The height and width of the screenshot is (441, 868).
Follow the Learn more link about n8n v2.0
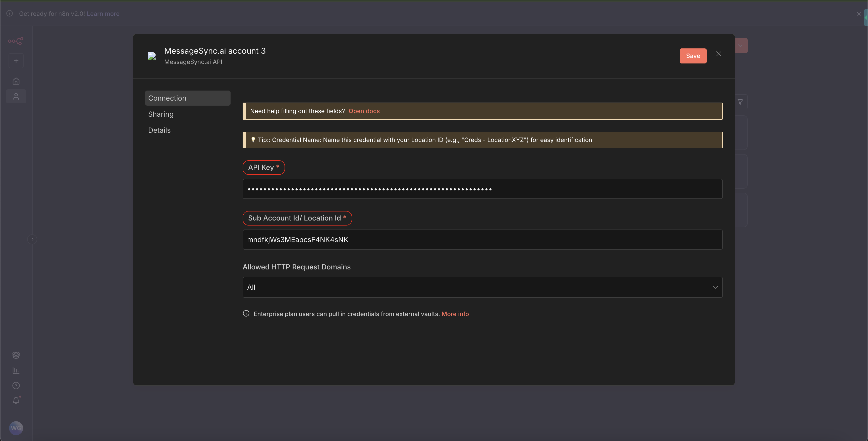(103, 14)
